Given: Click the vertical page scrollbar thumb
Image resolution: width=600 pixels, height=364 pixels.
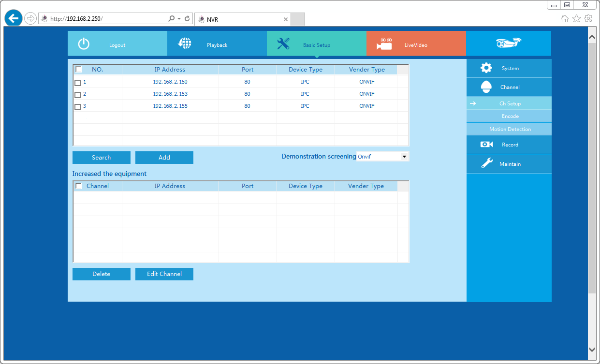Looking at the screenshot, I should point(592,168).
